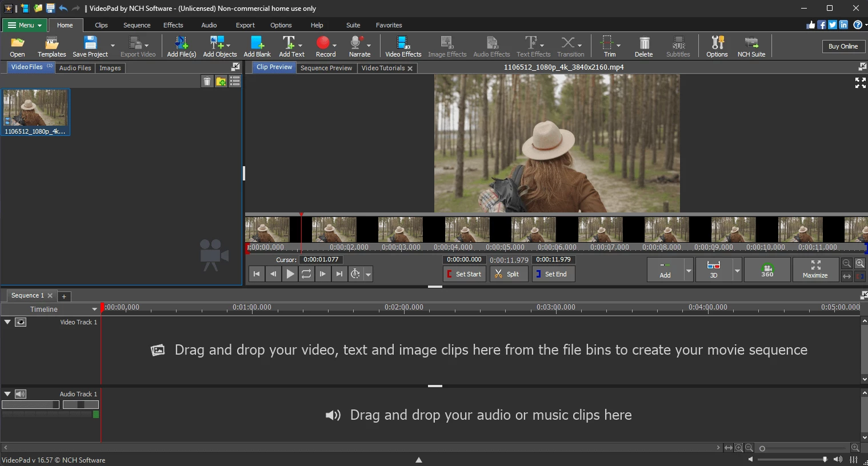Play the clip preview
This screenshot has height=466, width=868.
(x=290, y=274)
